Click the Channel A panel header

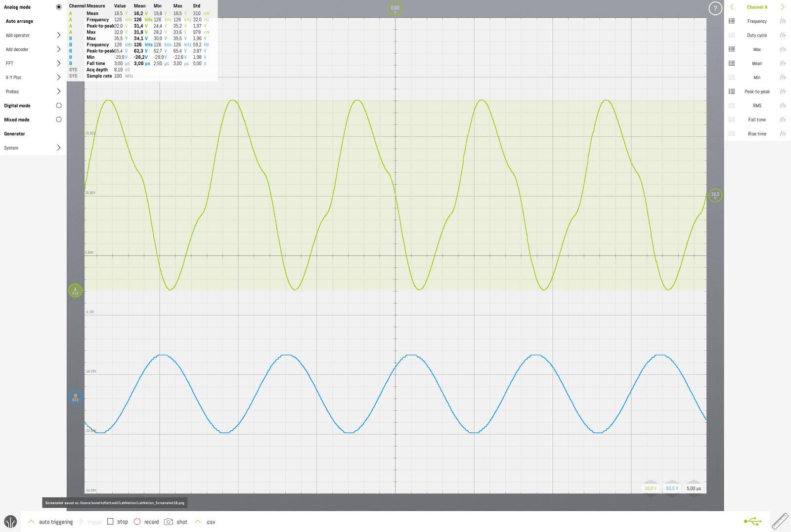[x=757, y=7]
